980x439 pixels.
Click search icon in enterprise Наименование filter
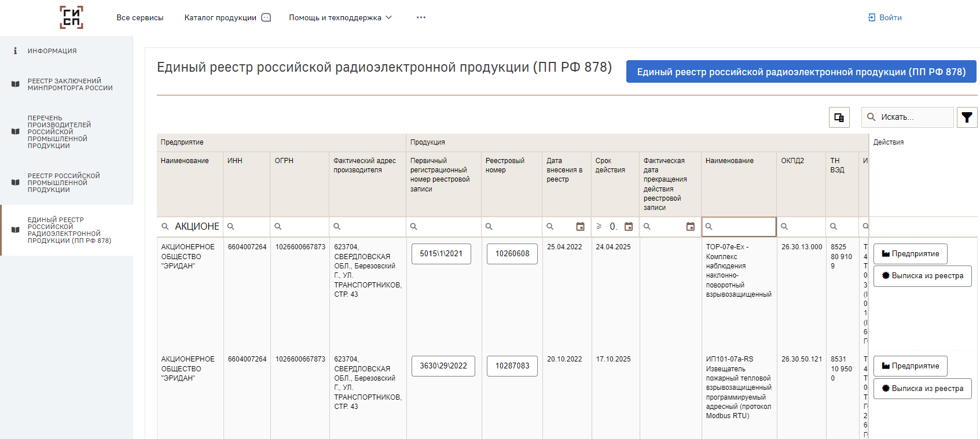[165, 227]
